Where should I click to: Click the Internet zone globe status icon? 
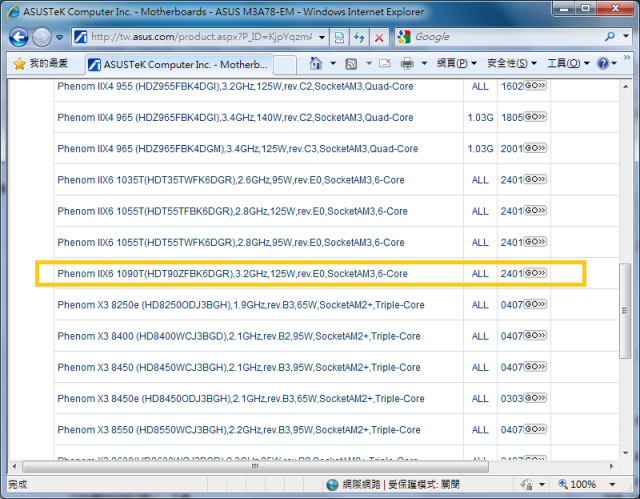pos(332,485)
